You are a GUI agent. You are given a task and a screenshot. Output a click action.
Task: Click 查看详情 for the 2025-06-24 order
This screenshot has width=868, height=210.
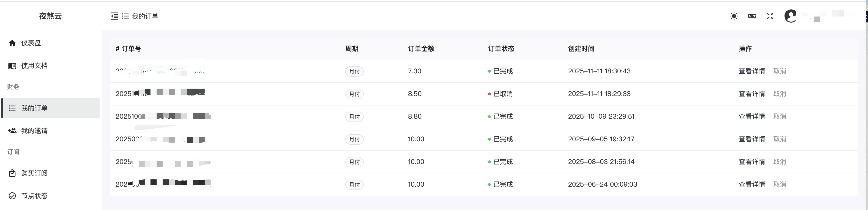pyautogui.click(x=751, y=184)
